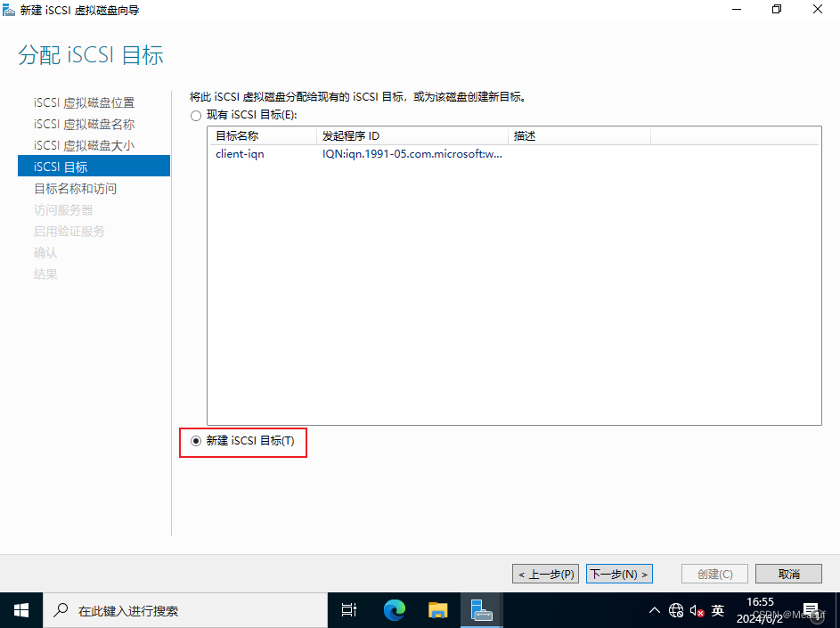Sort by 描述 column header
Screen dimensions: 840x628
click(x=579, y=136)
